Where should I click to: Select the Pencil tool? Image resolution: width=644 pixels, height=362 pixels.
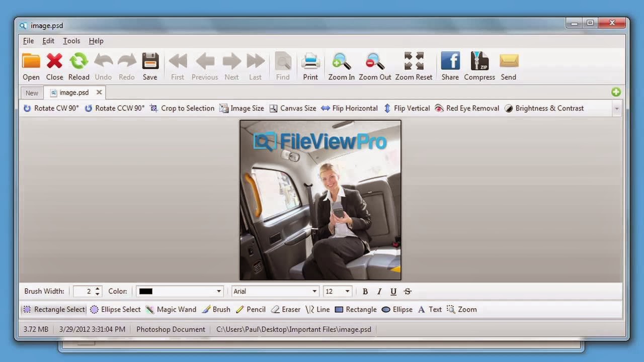point(251,309)
